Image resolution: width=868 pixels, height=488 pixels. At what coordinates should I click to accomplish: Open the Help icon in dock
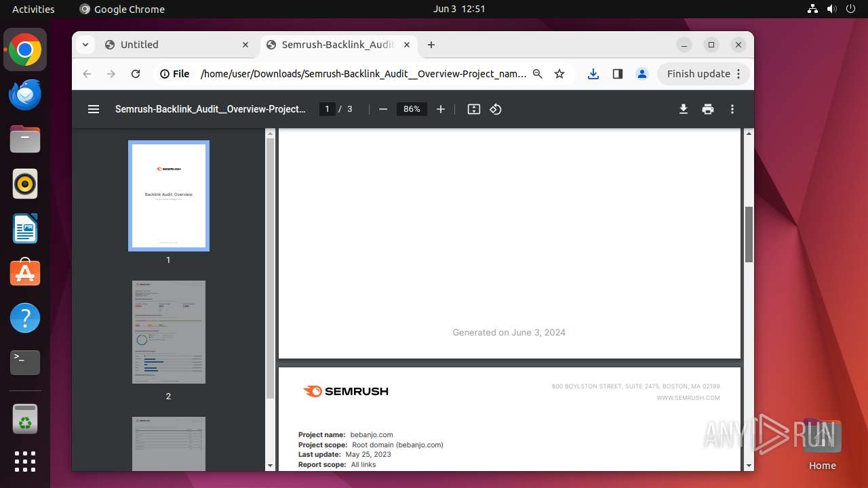25,318
